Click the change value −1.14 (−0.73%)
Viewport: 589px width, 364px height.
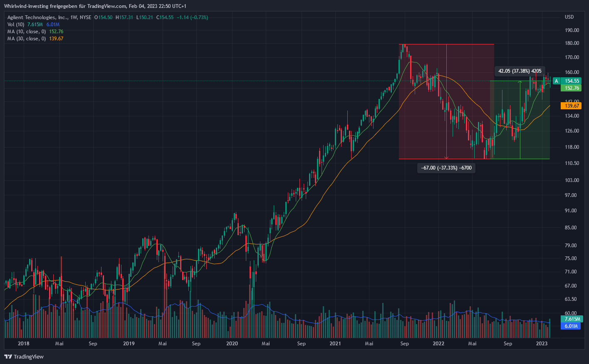point(193,17)
